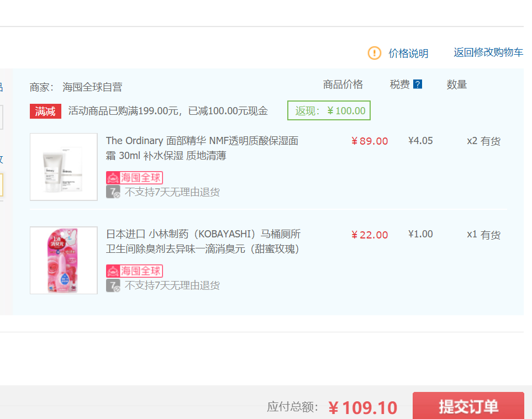Click the ¥4.05 tax value
This screenshot has width=532, height=419.
coord(420,141)
